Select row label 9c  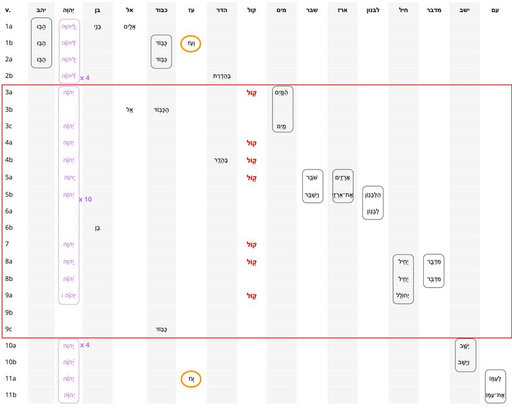pyautogui.click(x=9, y=329)
